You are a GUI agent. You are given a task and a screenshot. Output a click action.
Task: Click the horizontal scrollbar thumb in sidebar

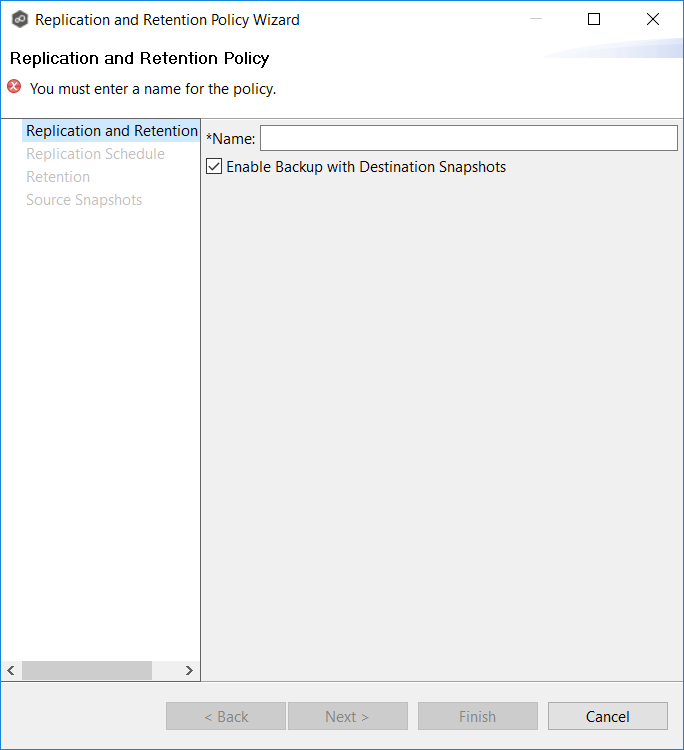[x=87, y=670]
